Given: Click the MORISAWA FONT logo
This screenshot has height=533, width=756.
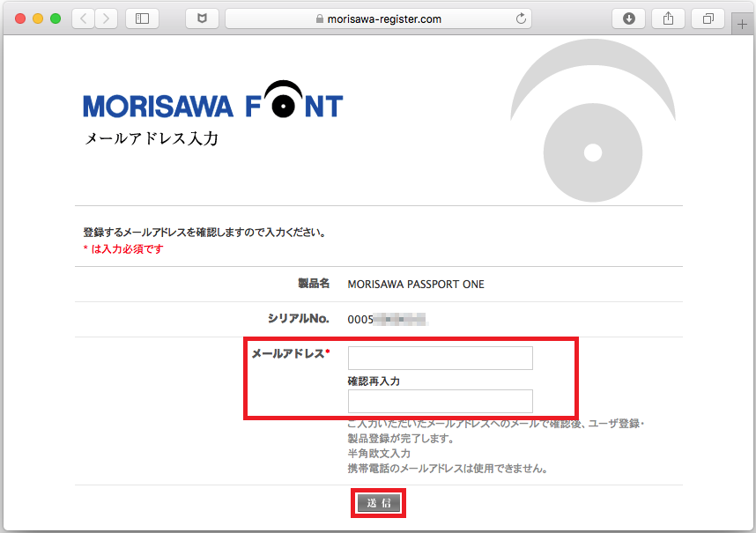Looking at the screenshot, I should point(212,107).
